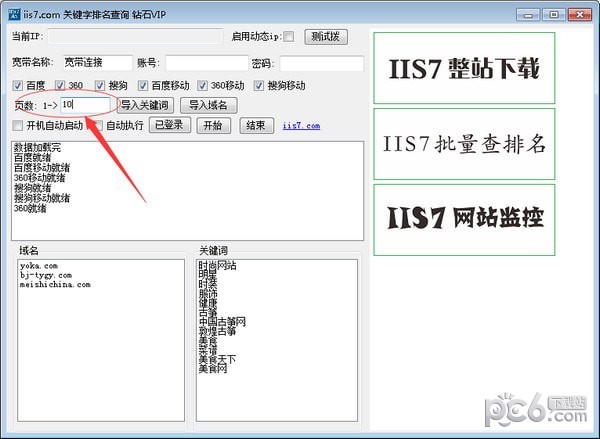This screenshot has height=439, width=600.
Task: Start the query with 开始 button
Action: pyautogui.click(x=214, y=125)
